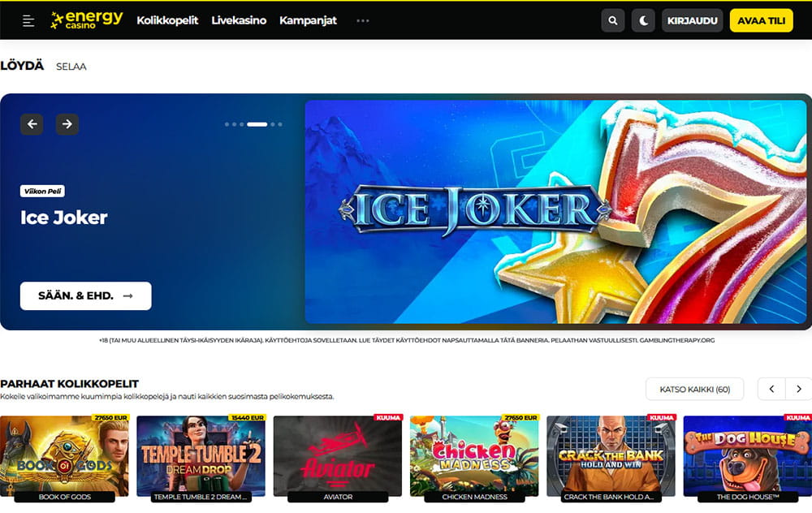
Task: Click the 27650 EUR badge on Chicken Madness
Action: tap(521, 418)
